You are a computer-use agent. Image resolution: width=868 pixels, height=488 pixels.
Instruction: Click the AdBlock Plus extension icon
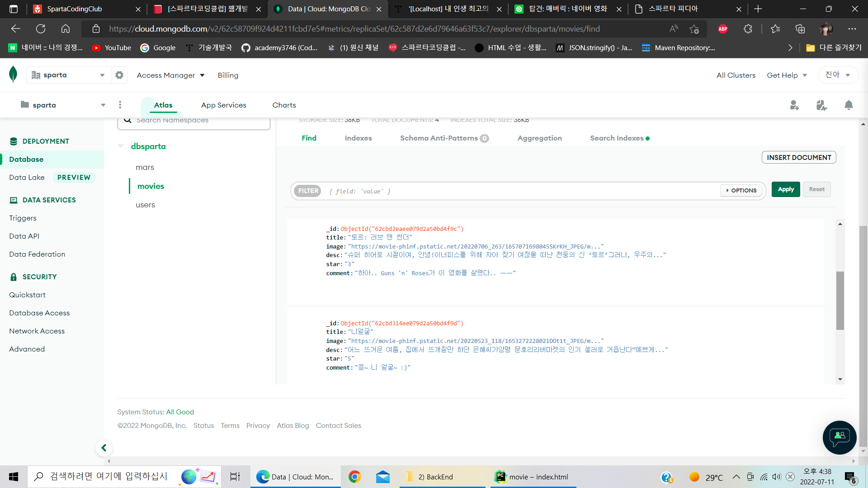723,29
